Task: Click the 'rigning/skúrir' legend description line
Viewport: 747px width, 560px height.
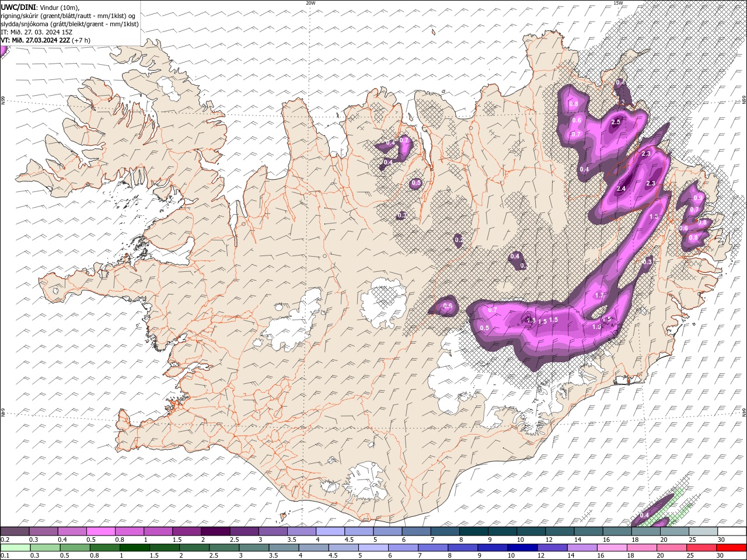Action: tap(68, 15)
